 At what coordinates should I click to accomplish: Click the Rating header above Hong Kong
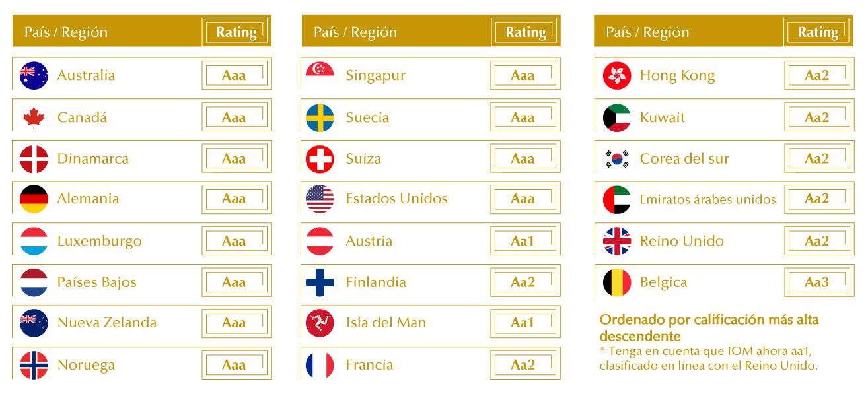click(x=818, y=32)
